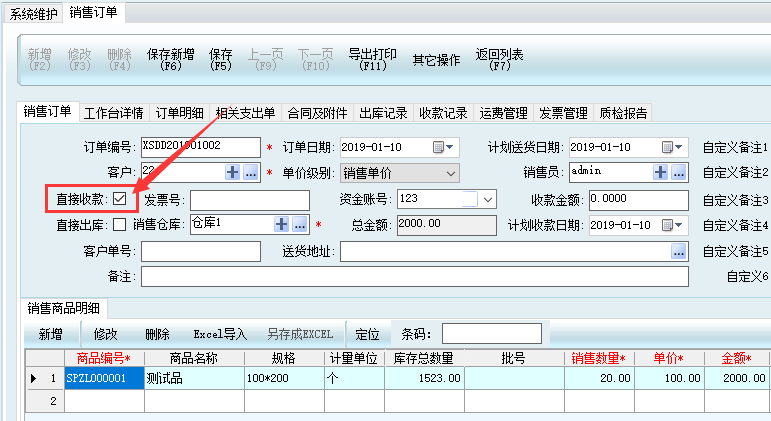Click the Excel导入 button
This screenshot has width=771, height=421.
point(220,333)
